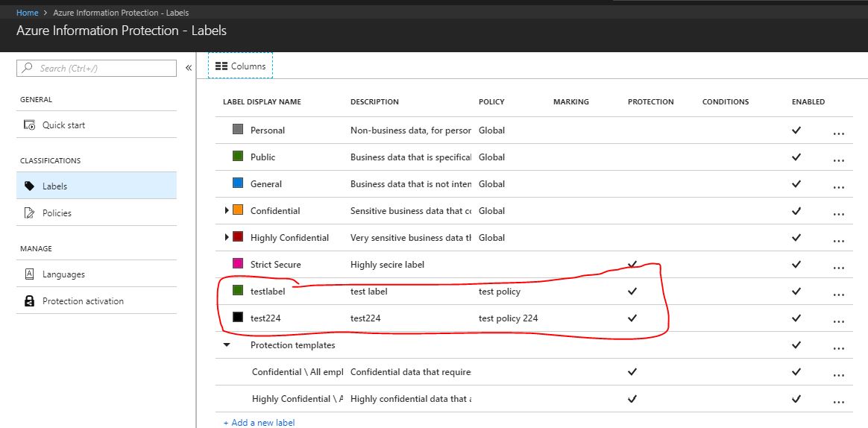The height and width of the screenshot is (428, 868).
Task: Click the Protection checkmark for testlabel
Action: [x=632, y=292]
